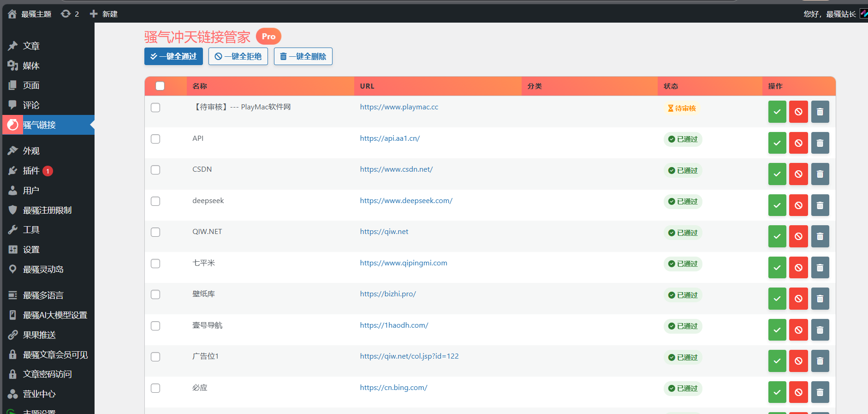Screen dimensions: 868x414
Task: Check the PlayMac软件网 row checkbox
Action: tap(155, 108)
